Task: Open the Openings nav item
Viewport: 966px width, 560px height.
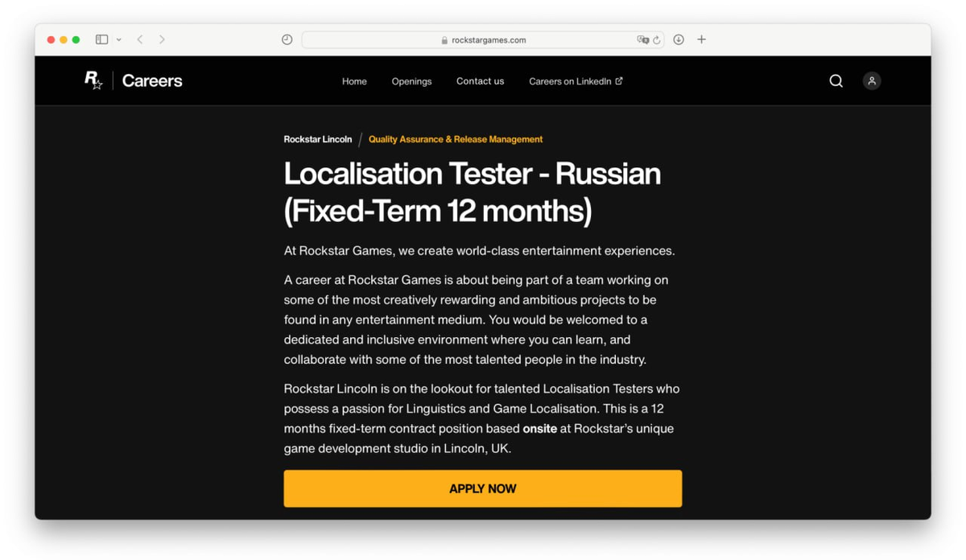Action: click(411, 81)
